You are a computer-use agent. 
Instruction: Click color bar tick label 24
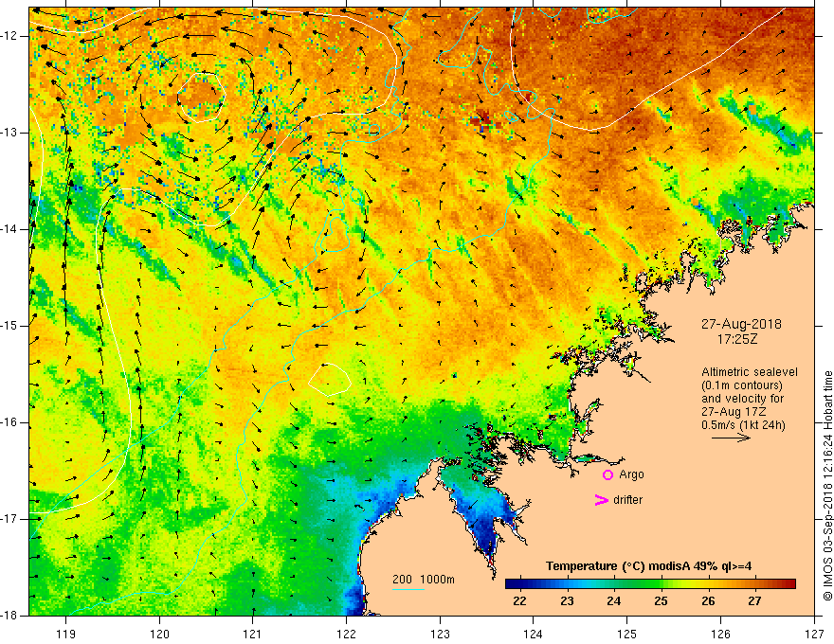pos(614,601)
